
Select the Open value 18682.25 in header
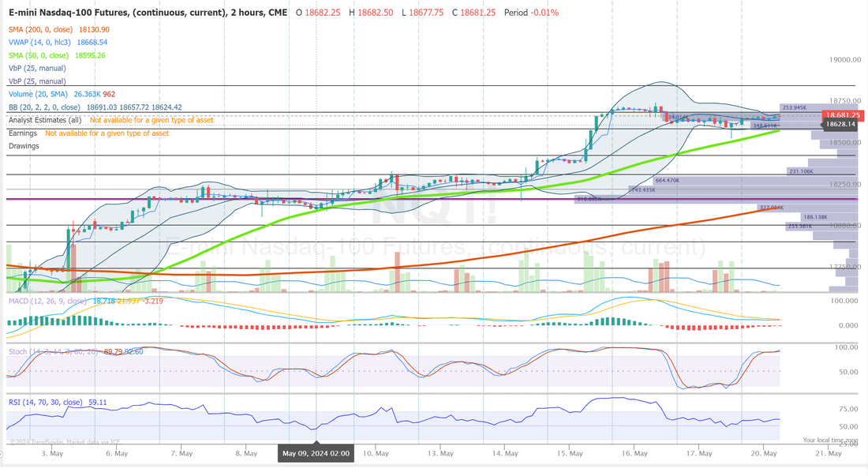pyautogui.click(x=322, y=12)
